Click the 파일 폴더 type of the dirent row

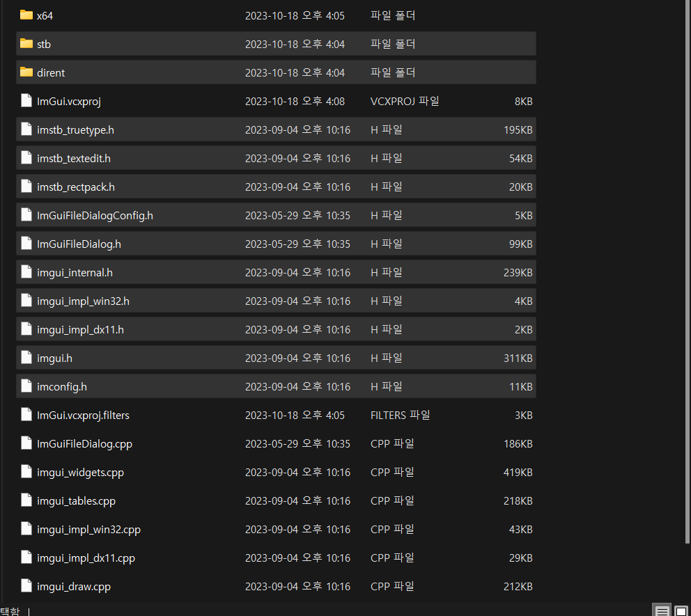coord(393,72)
